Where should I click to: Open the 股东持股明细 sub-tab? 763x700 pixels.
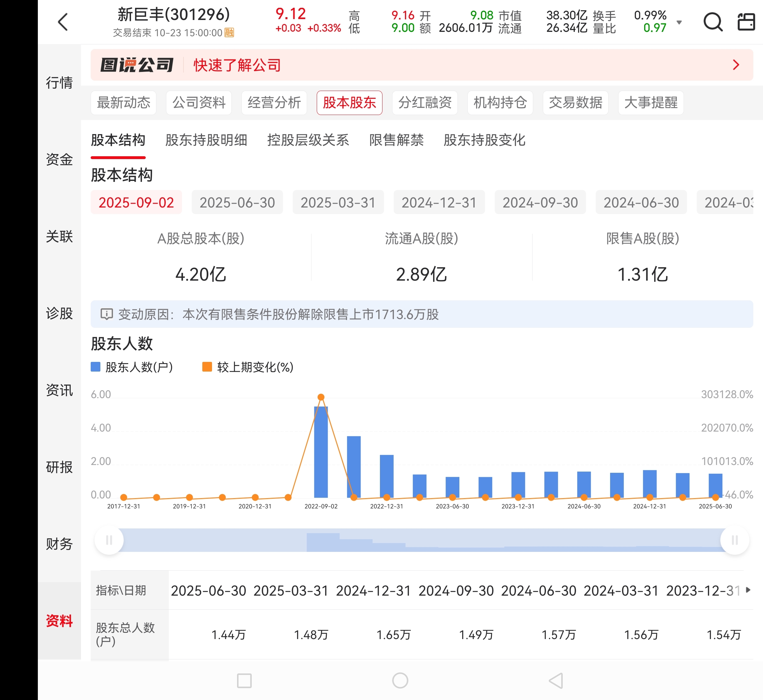[206, 140]
